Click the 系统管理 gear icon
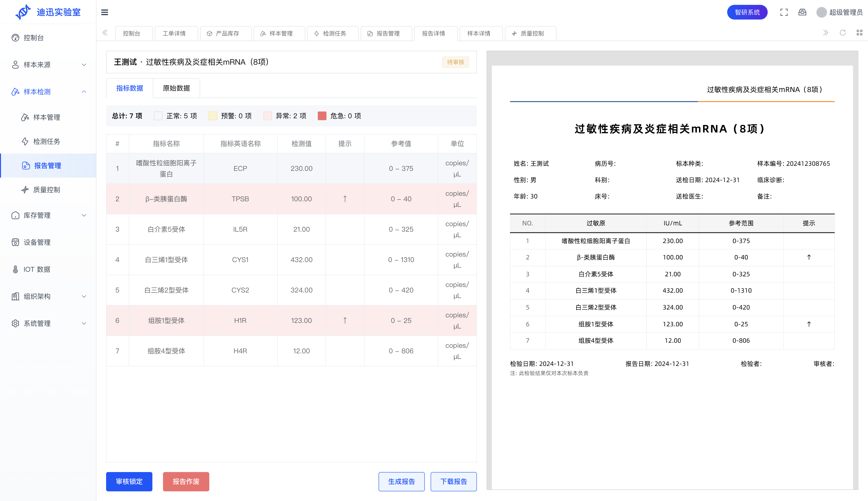 coord(15,323)
